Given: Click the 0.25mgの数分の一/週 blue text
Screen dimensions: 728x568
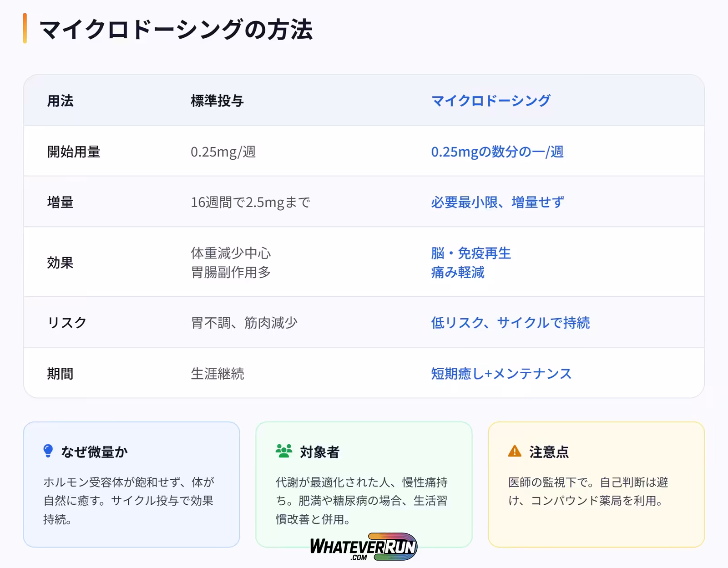Looking at the screenshot, I should click(x=497, y=152).
